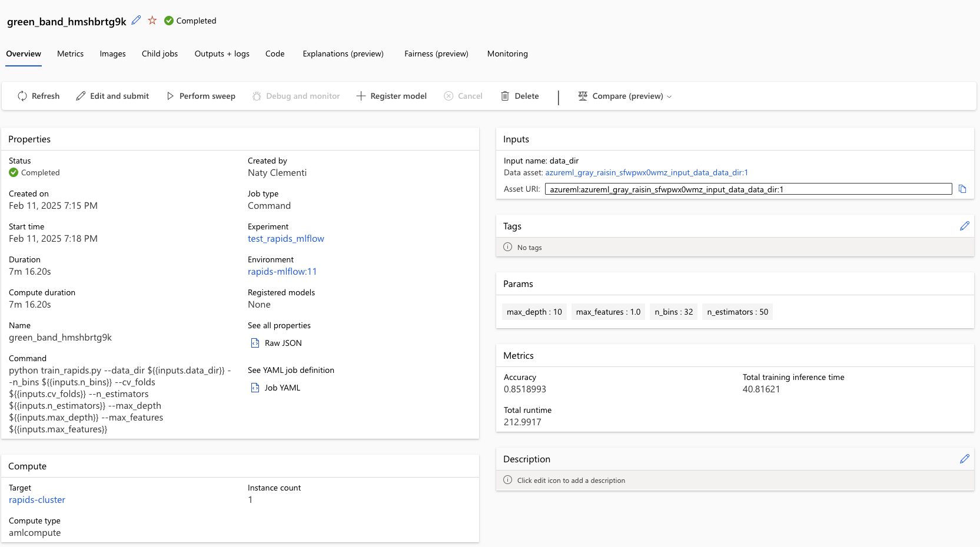Click the Refresh button

tap(39, 96)
